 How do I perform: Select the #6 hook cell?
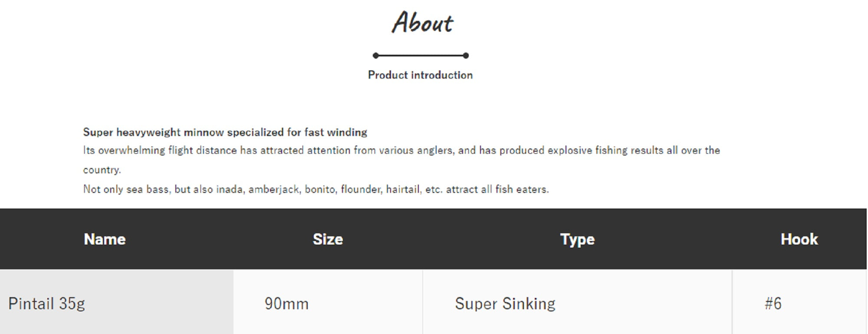(773, 304)
